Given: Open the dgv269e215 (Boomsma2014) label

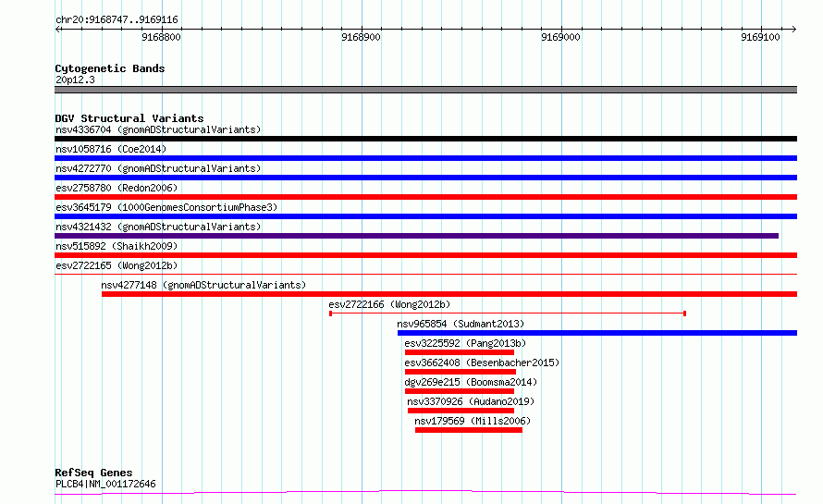Looking at the screenshot, I should (x=471, y=382).
